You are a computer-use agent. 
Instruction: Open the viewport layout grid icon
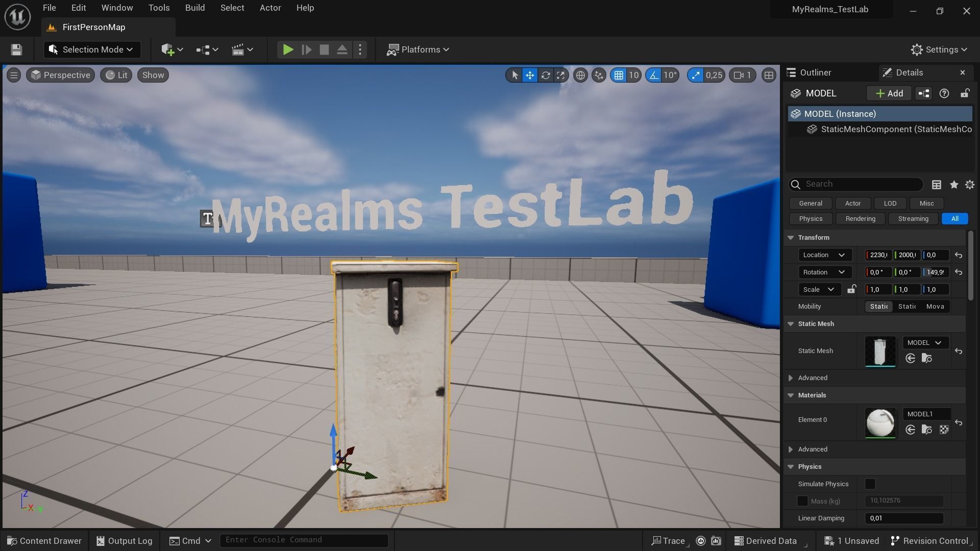[x=768, y=76]
